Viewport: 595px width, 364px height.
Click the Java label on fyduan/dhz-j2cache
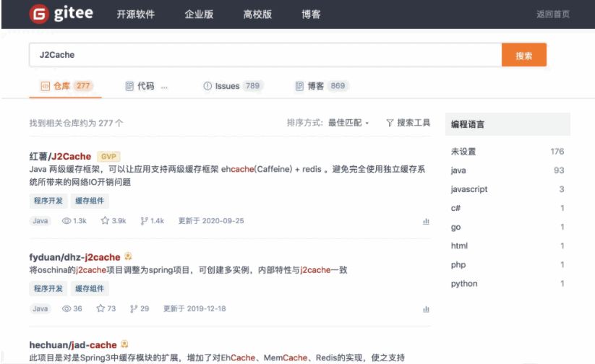40,308
